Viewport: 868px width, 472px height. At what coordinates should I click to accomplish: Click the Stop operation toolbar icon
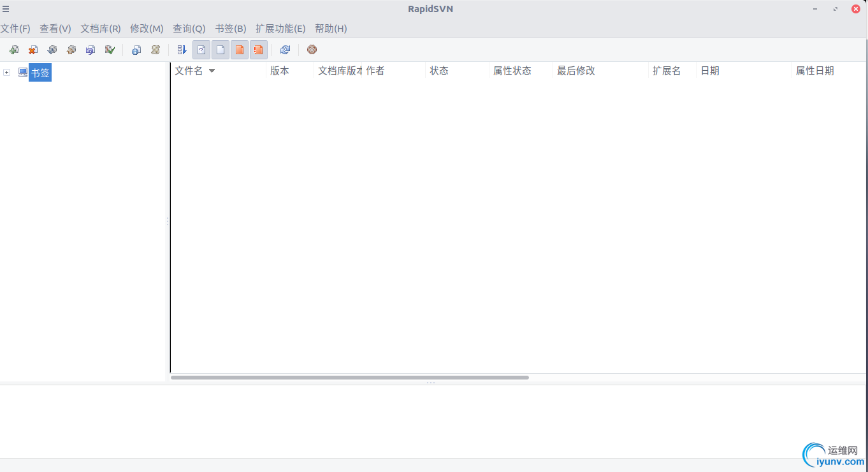(312, 50)
